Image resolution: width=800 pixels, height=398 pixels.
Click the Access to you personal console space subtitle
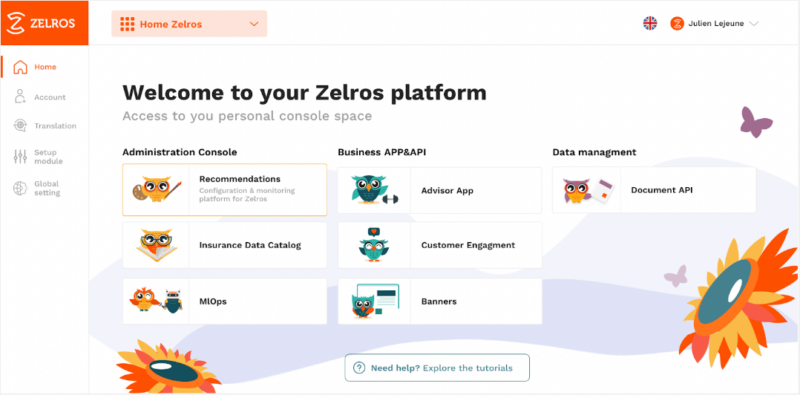click(247, 116)
